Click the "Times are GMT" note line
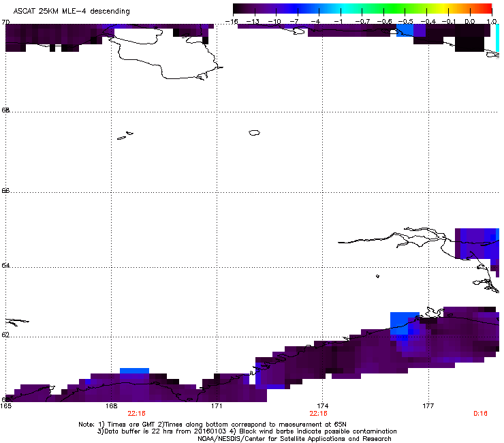 212,425
